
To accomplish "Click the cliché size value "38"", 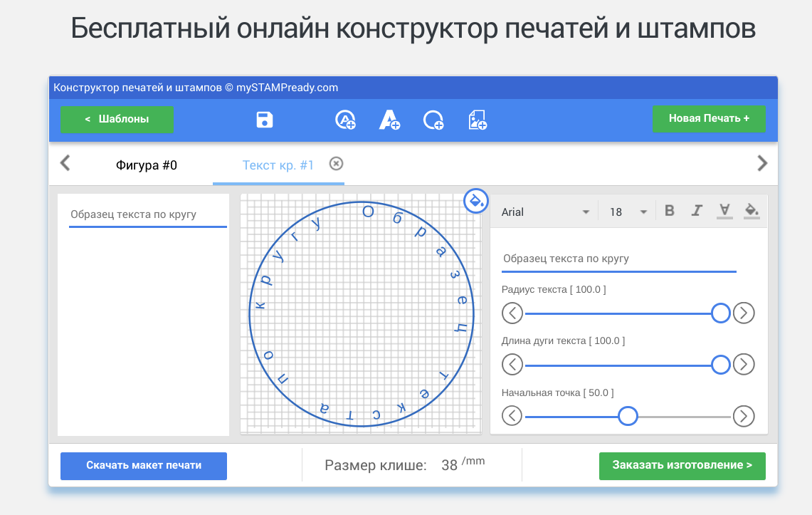I will [449, 465].
